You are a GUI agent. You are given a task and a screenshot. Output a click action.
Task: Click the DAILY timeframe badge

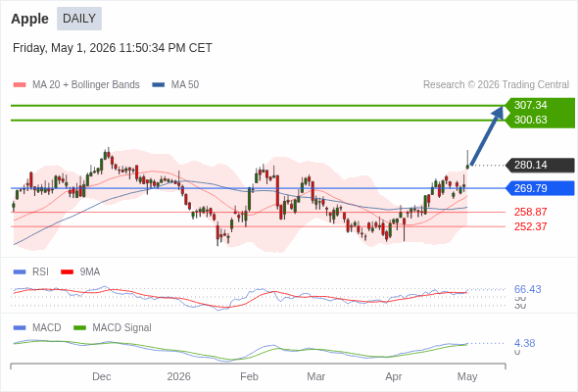(x=79, y=19)
